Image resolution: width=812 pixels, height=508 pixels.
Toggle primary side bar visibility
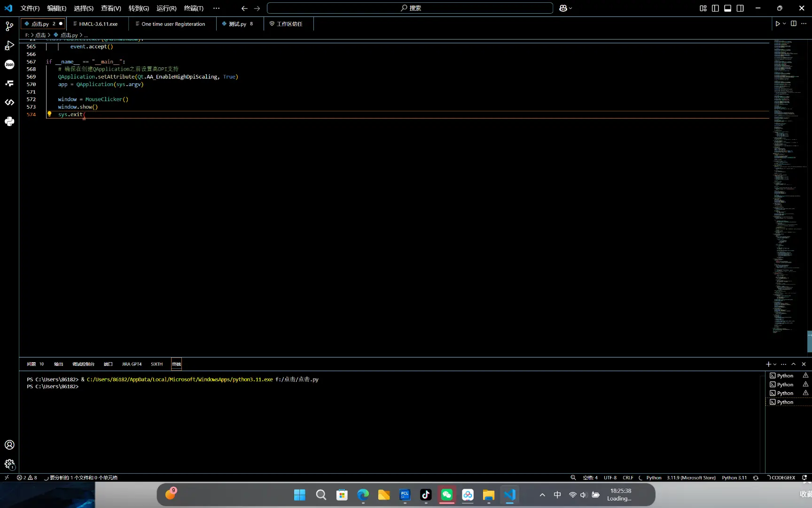(x=715, y=8)
